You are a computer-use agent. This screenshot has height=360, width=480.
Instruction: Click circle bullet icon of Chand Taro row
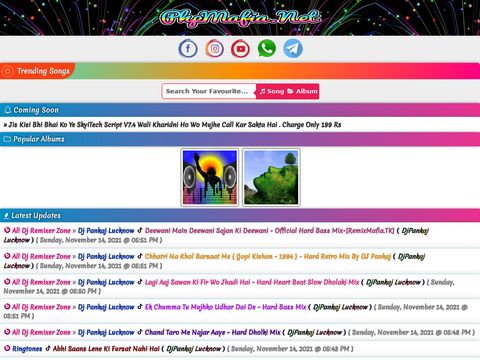click(x=7, y=332)
